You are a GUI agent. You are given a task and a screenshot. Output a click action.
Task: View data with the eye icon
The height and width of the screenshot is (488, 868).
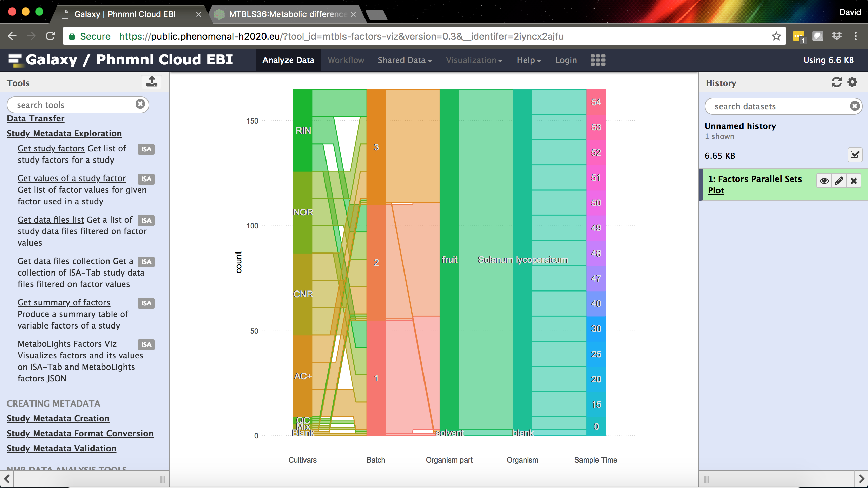click(824, 181)
